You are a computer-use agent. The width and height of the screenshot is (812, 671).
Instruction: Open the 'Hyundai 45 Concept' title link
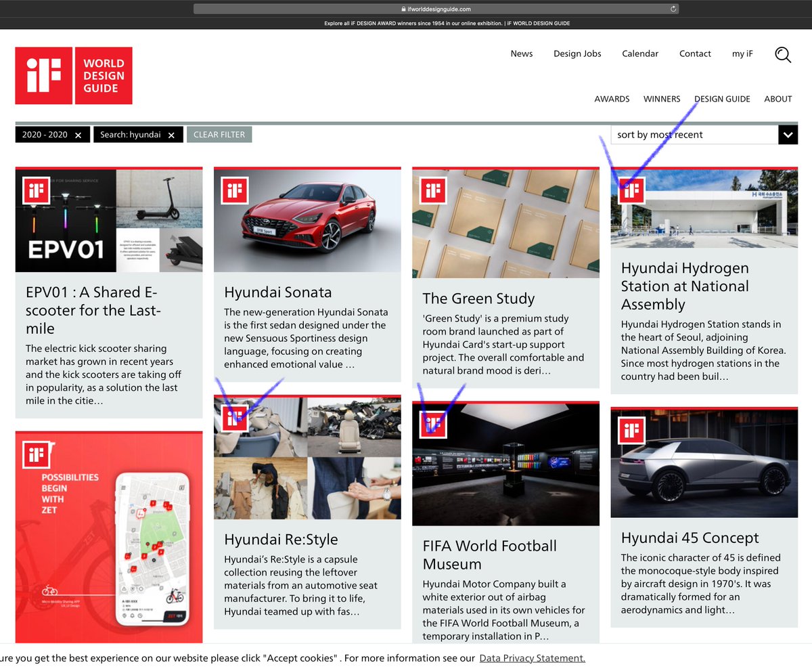coord(690,538)
